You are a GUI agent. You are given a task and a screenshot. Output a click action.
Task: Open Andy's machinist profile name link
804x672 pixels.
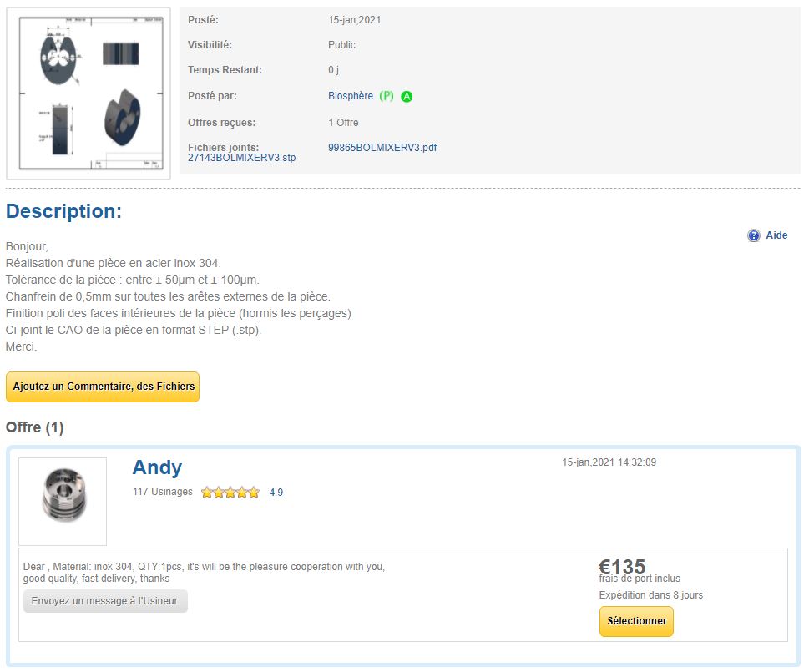(157, 467)
